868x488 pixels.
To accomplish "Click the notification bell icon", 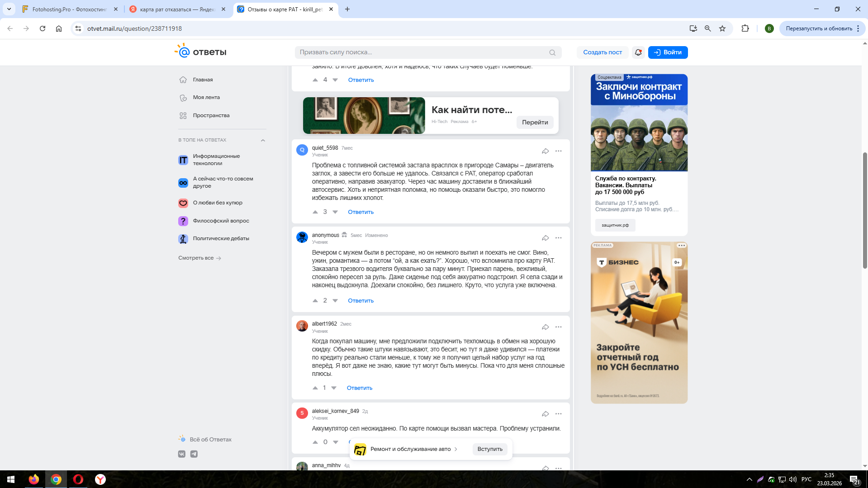I will 638,52.
